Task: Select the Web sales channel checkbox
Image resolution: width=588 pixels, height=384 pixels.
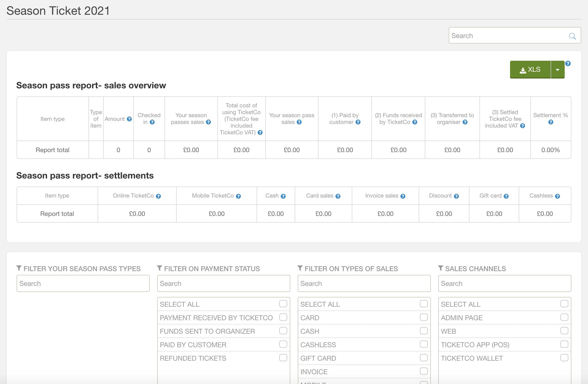Action: click(564, 331)
